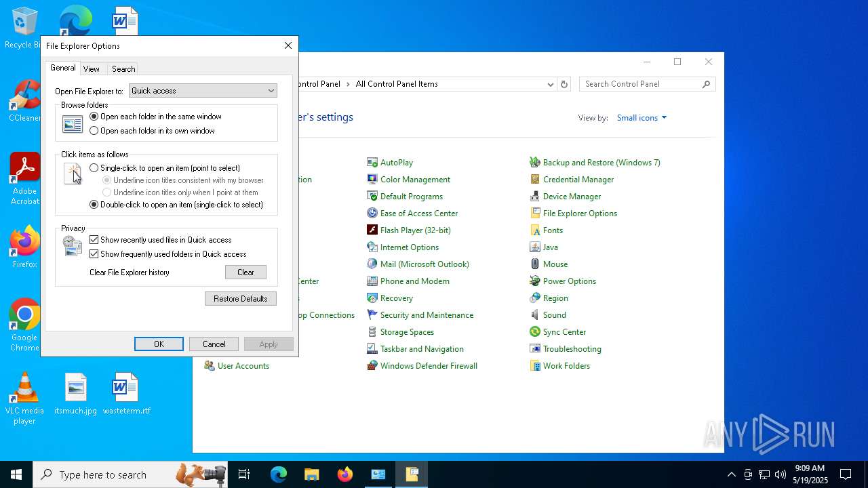Open the Troubleshooting icon
868x488 pixels.
(535, 349)
